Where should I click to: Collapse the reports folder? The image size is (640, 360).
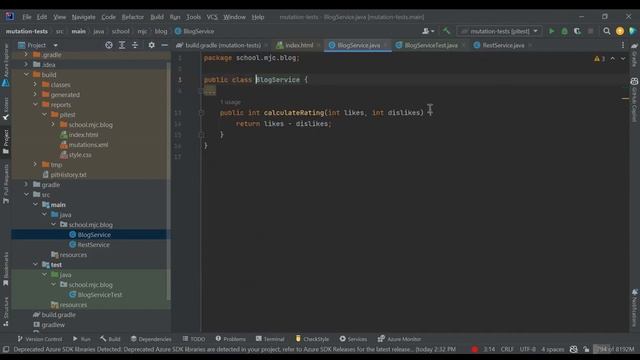36,104
